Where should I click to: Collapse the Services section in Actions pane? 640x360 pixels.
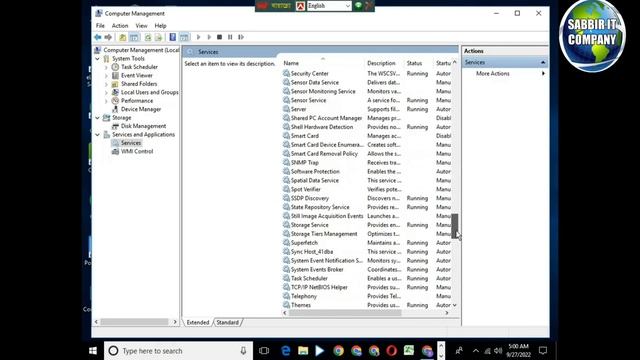pos(543,62)
